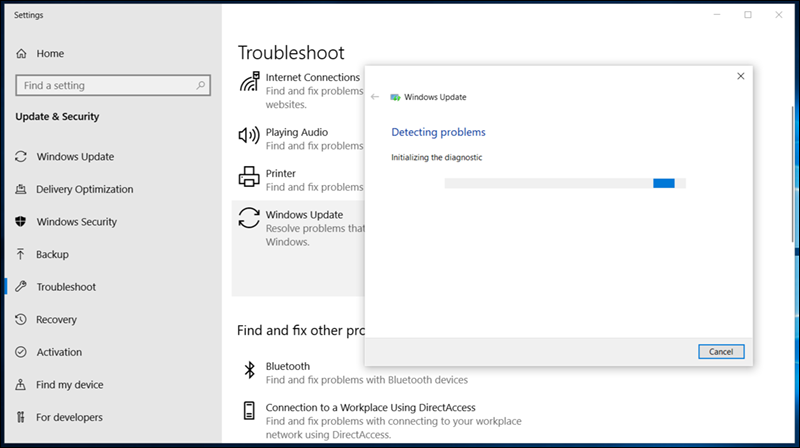Viewport: 800px width, 448px height.
Task: Click the diagnostic progress bar
Action: [565, 183]
